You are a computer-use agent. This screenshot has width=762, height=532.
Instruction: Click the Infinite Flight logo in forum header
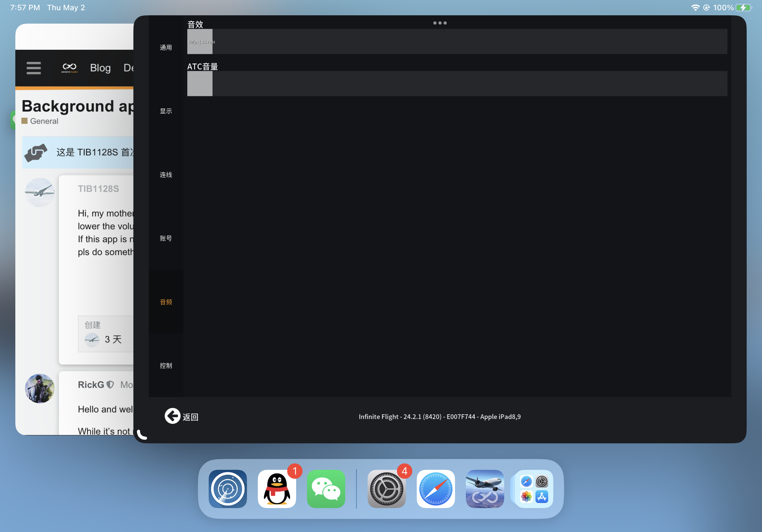tap(69, 68)
